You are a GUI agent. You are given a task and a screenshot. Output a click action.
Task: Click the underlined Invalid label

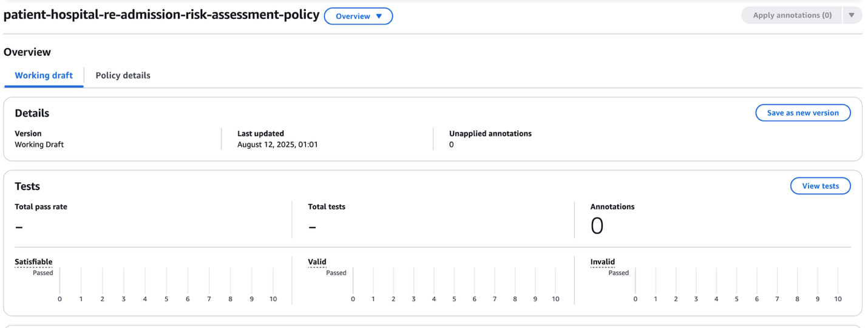[x=602, y=262]
